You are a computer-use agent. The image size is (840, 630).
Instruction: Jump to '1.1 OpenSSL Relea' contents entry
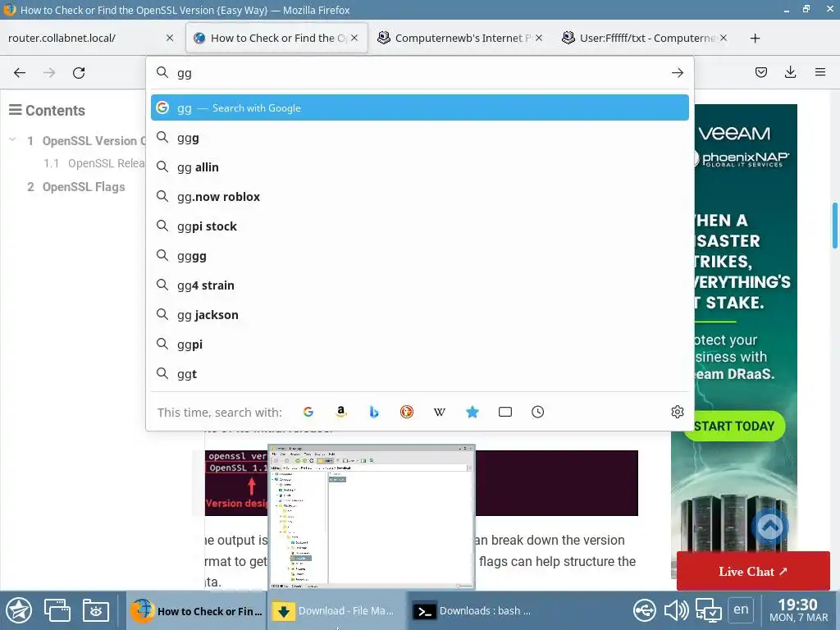click(x=94, y=163)
